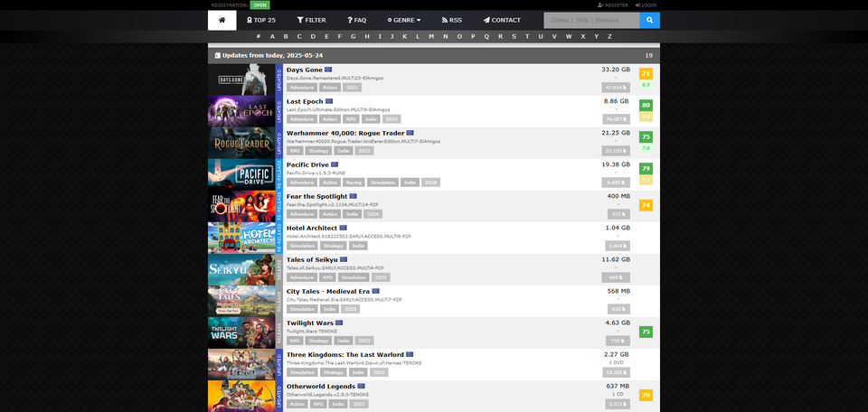Open the Tales of Seikyu cover image

[241, 269]
